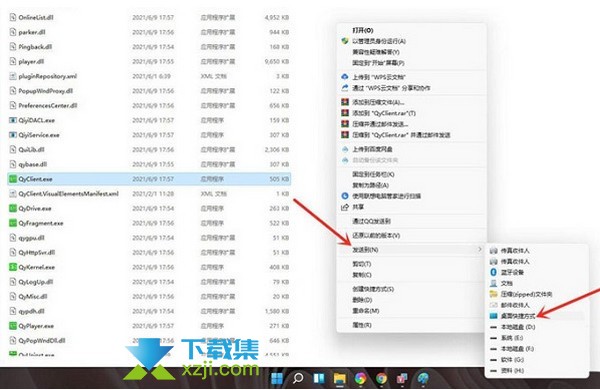Choose 压缩到 "QyClient.rar" 并通过邮件发送
Viewport: 600px width, 390px height.
point(401,135)
